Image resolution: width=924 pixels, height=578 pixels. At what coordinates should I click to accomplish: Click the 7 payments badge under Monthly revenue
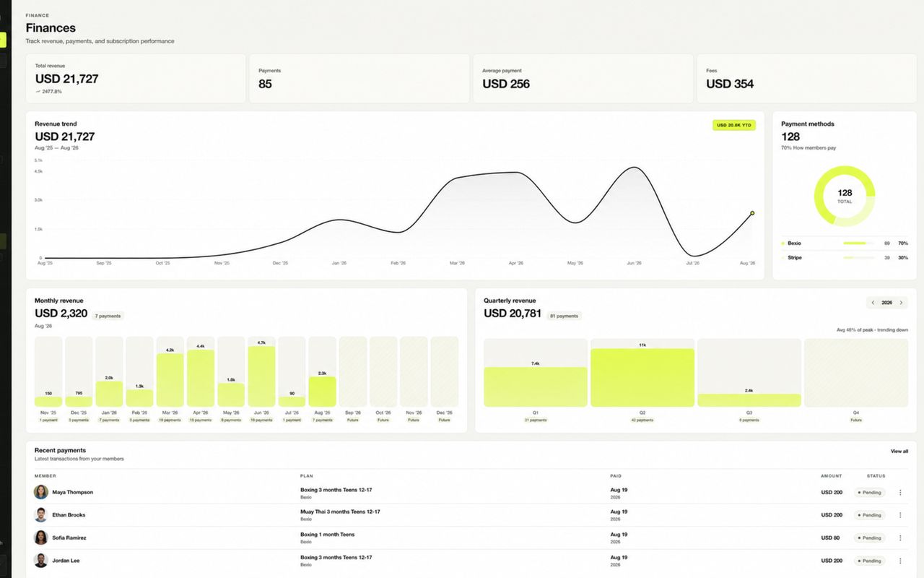coord(108,316)
